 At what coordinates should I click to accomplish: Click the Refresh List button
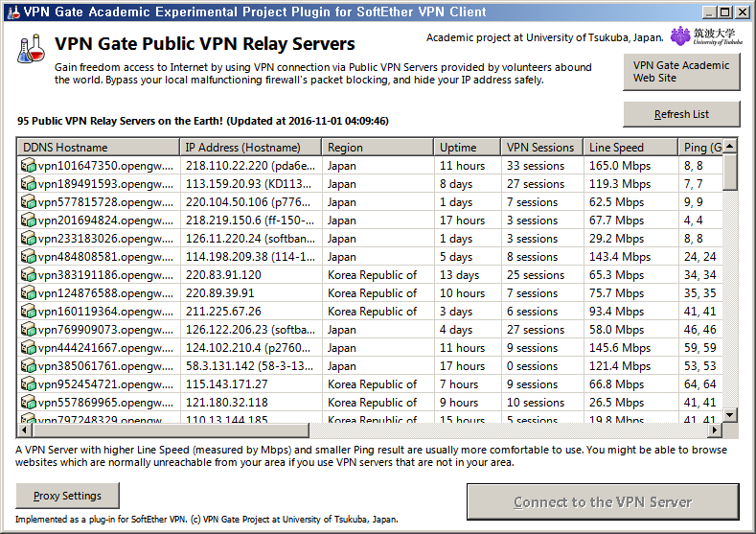pyautogui.click(x=681, y=114)
